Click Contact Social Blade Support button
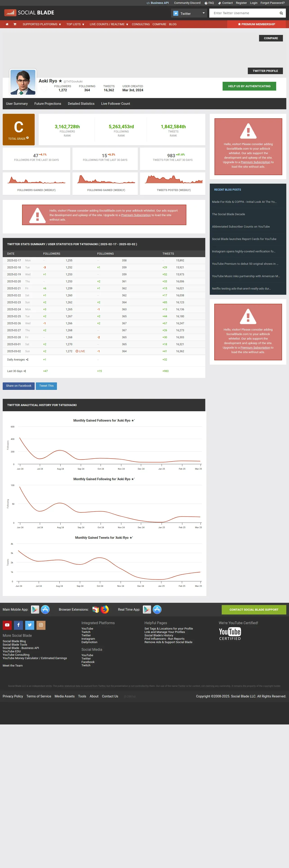 click(x=254, y=610)
